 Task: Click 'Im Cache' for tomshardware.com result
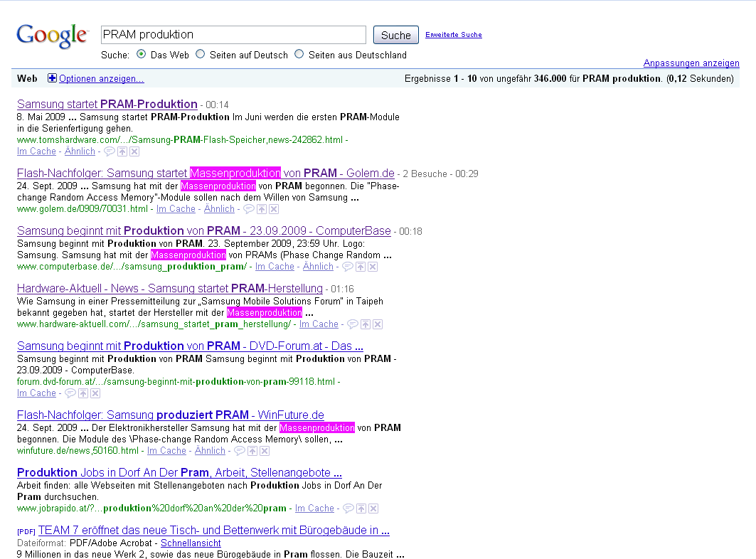pos(37,151)
